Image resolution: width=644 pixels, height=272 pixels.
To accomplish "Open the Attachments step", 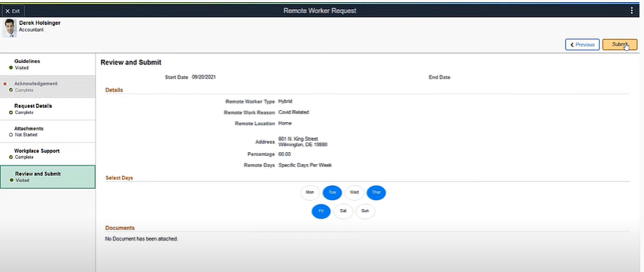I will point(48,131).
